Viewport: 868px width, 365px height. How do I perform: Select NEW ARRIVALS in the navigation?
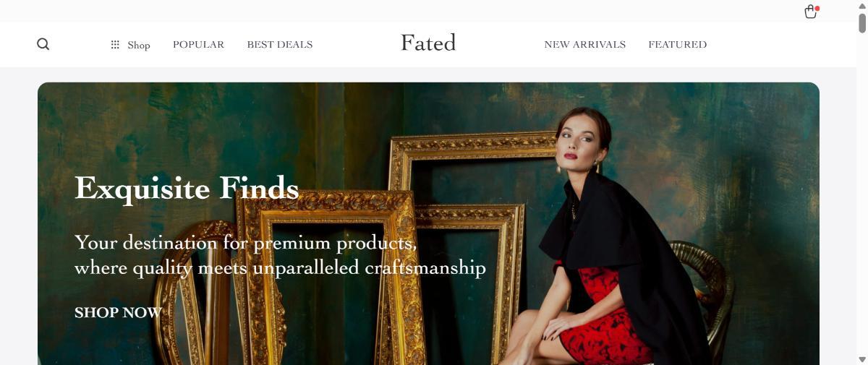(584, 45)
